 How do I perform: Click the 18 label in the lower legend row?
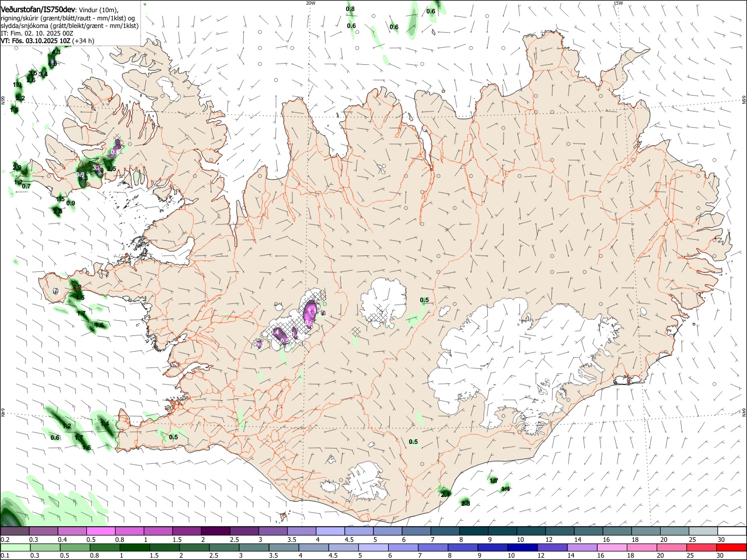[x=632, y=556]
